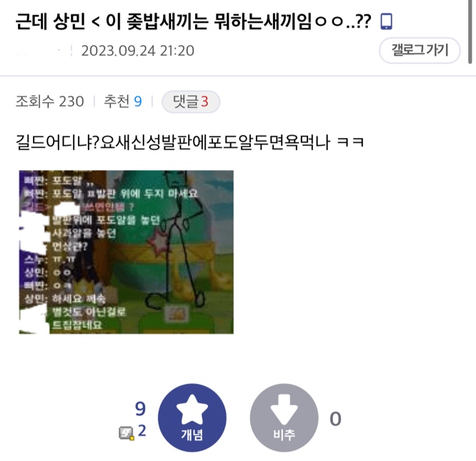Click the small item icon under the stick figure
Viewport: 476px width, 461px height.
tap(177, 314)
